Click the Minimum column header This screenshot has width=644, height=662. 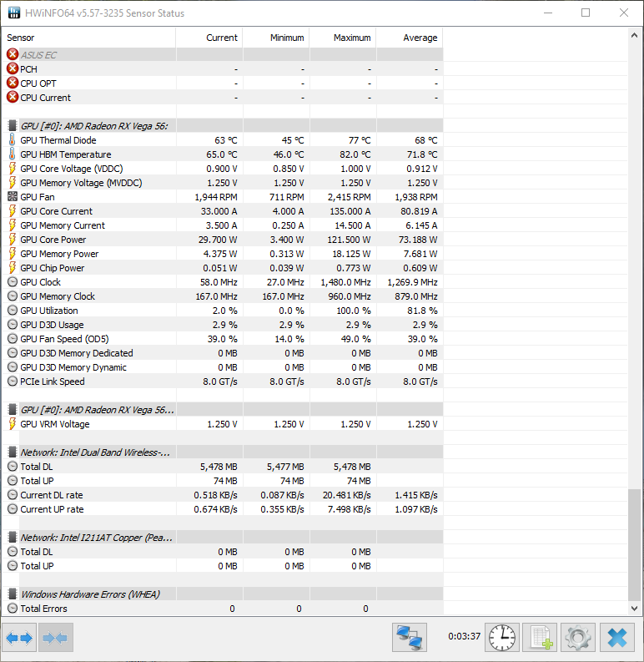coord(276,38)
